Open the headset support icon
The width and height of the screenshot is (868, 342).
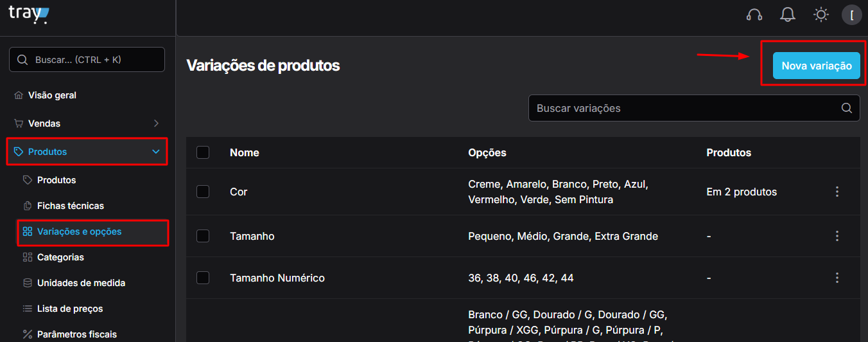[x=754, y=15]
